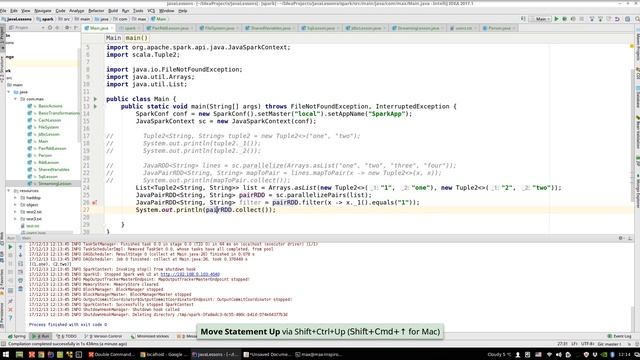640x360 pixels.
Task: Open the Analyze menu
Action: tap(77, 11)
